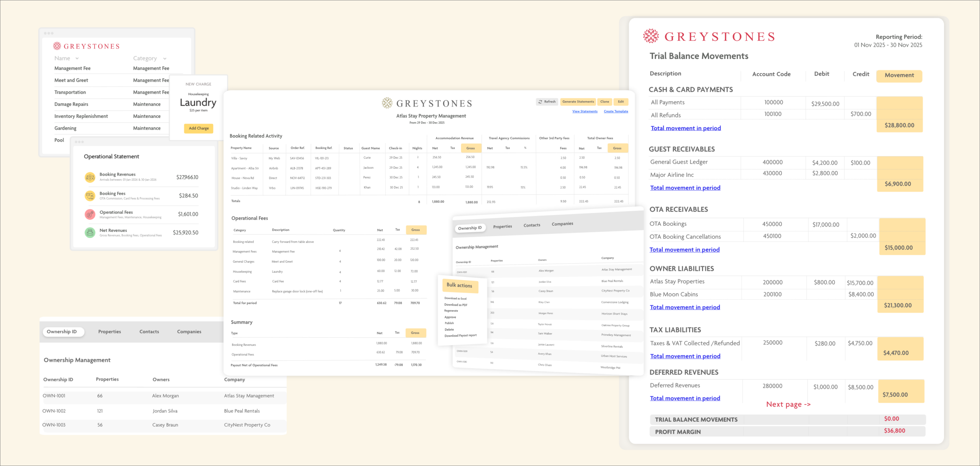Open the Category column dropdown chevron

point(165,59)
